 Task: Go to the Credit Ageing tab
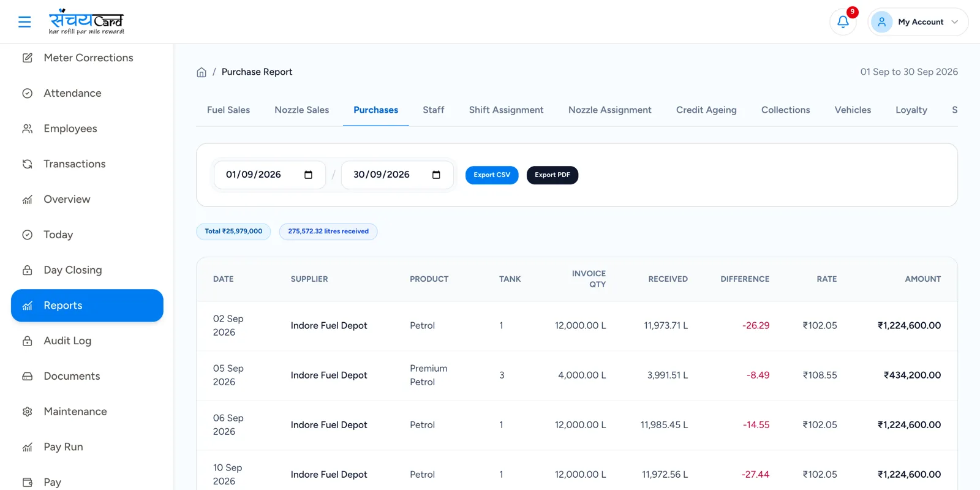pyautogui.click(x=706, y=110)
